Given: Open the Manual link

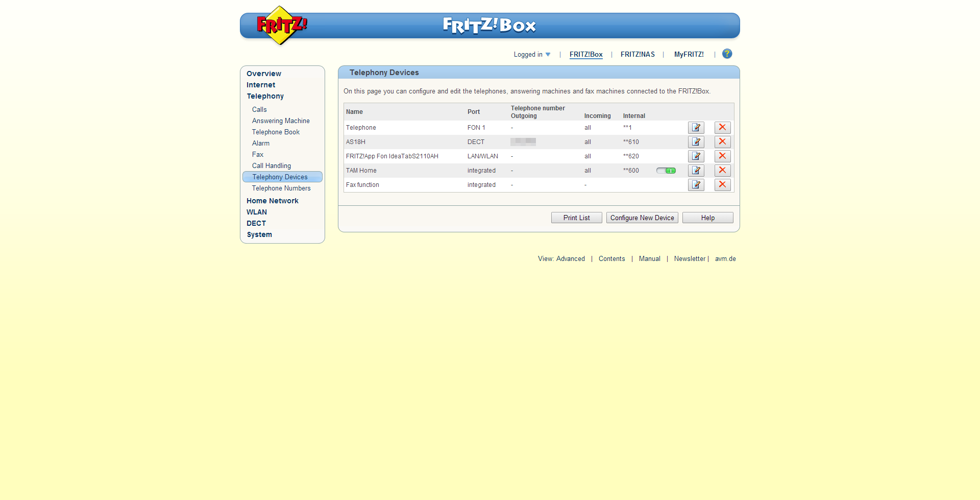Looking at the screenshot, I should click(650, 259).
